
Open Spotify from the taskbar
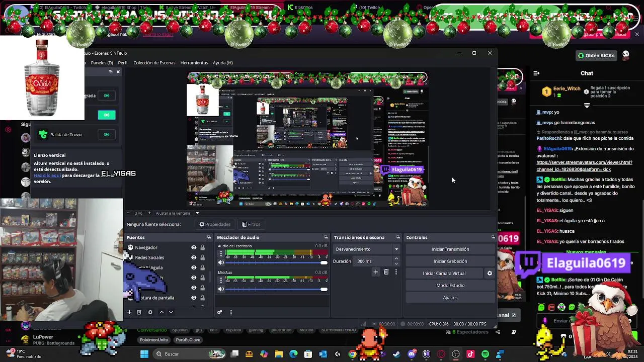tap(485, 354)
